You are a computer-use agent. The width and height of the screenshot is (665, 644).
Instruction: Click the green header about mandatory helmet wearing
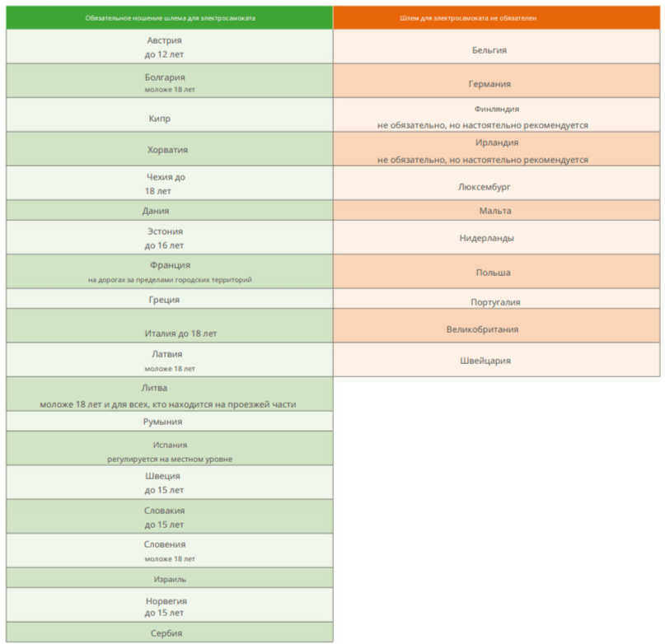tap(170, 18)
